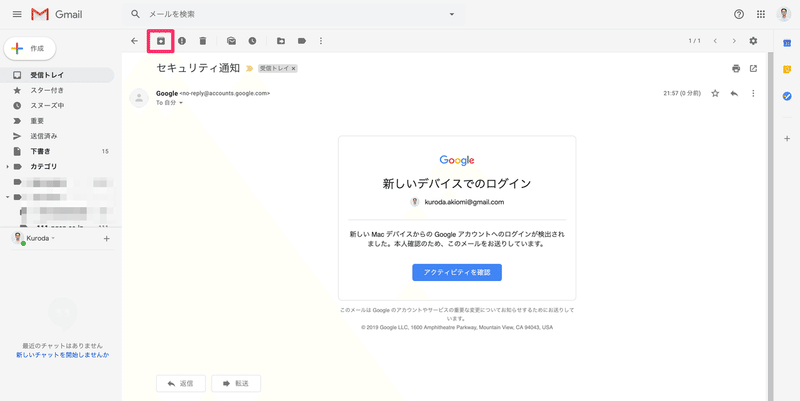This screenshot has height=401, width=800.
Task: Open Keep in side panel
Action: pyautogui.click(x=787, y=69)
